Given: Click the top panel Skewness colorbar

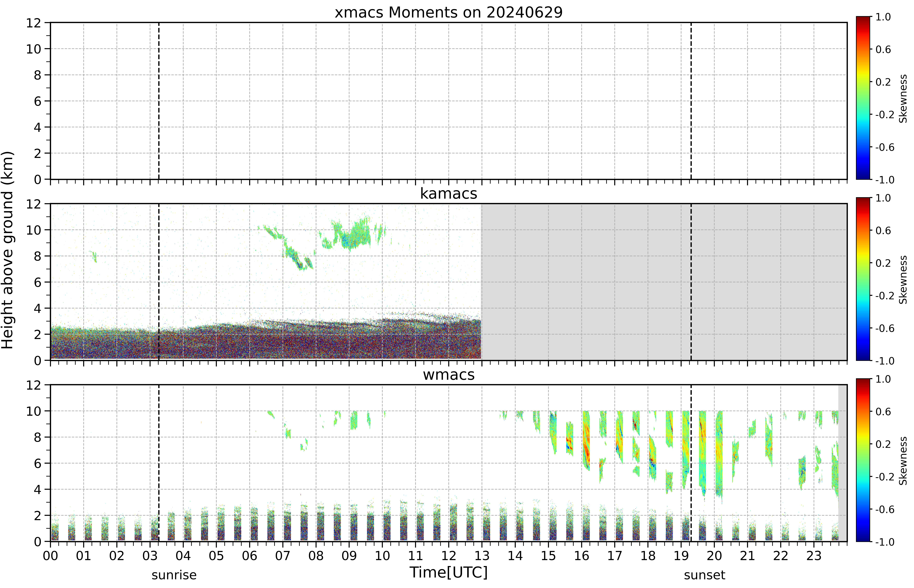Looking at the screenshot, I should (x=863, y=98).
